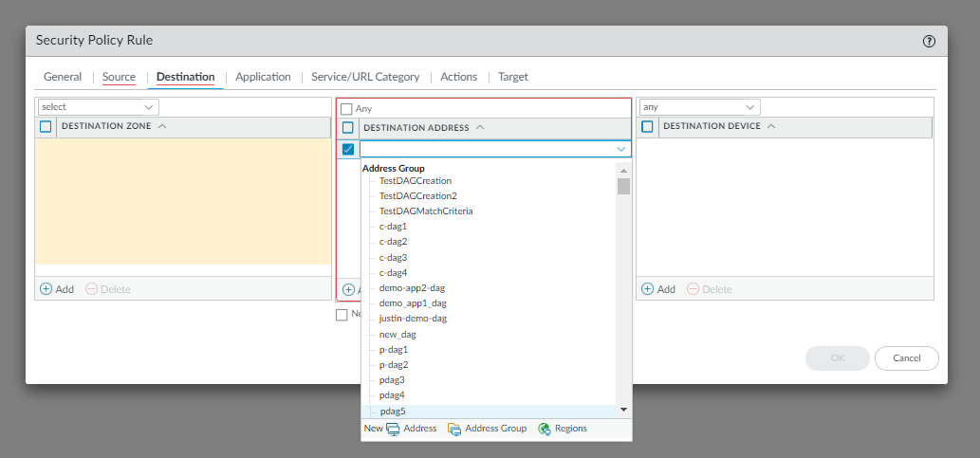Enable the Any destination address checkbox
This screenshot has height=458, width=980.
(x=346, y=109)
